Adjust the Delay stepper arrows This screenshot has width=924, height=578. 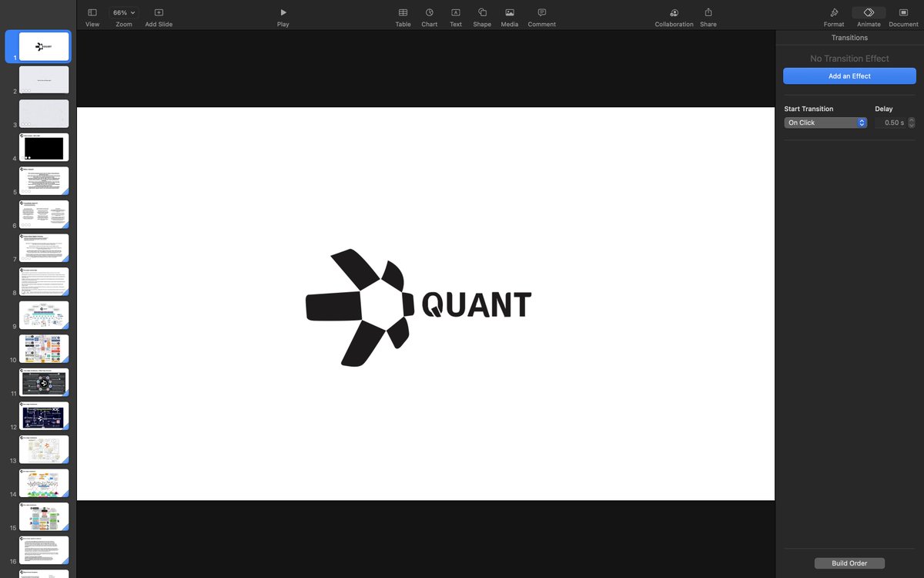912,123
